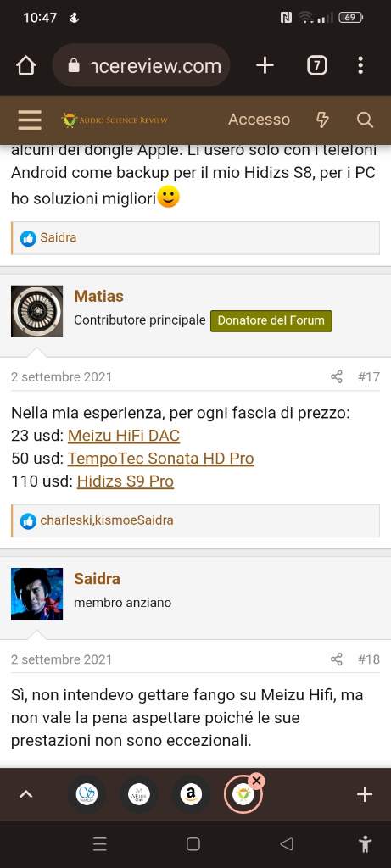Open the forum search icon
This screenshot has height=868, width=391.
365,120
